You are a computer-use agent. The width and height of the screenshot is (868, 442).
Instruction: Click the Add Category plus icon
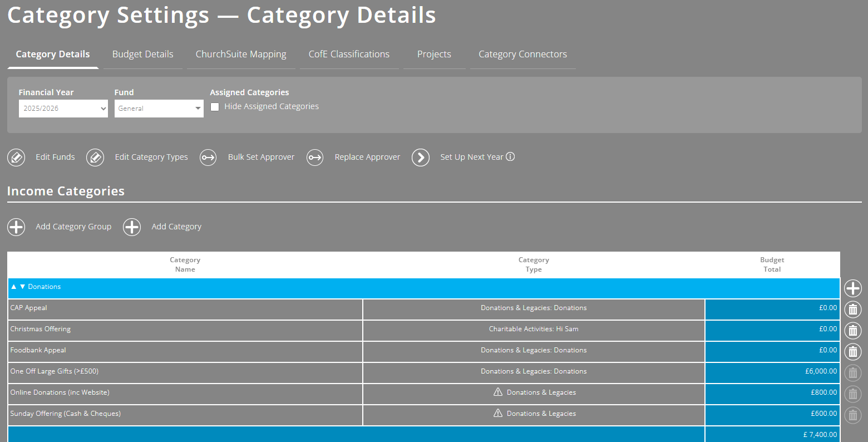pyautogui.click(x=132, y=227)
